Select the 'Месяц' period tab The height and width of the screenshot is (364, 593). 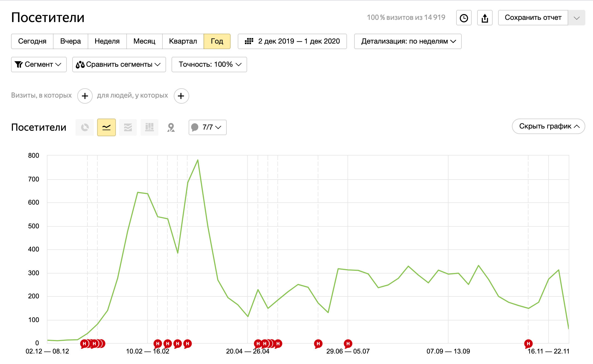[x=144, y=41]
